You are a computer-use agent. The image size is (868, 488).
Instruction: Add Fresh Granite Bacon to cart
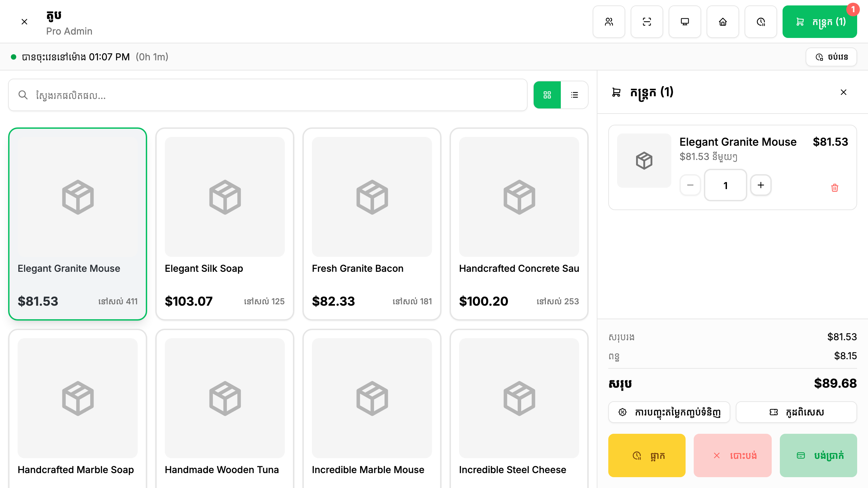[372, 224]
